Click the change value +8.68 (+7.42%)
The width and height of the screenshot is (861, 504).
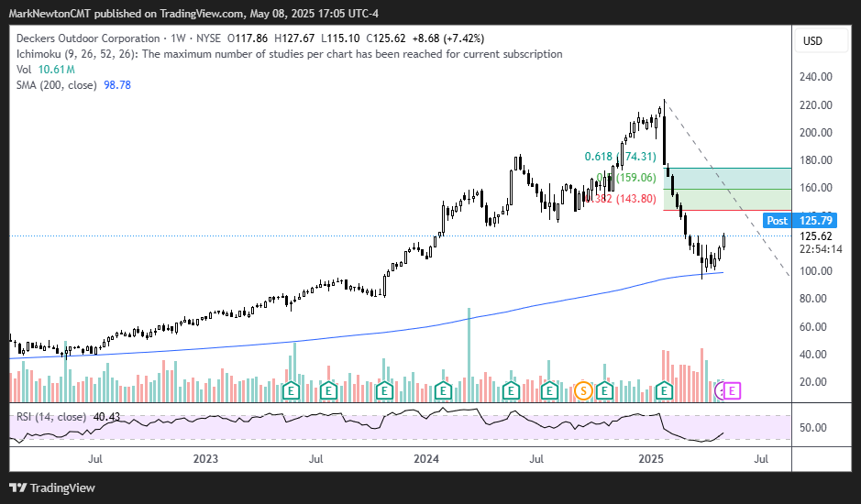click(448, 38)
